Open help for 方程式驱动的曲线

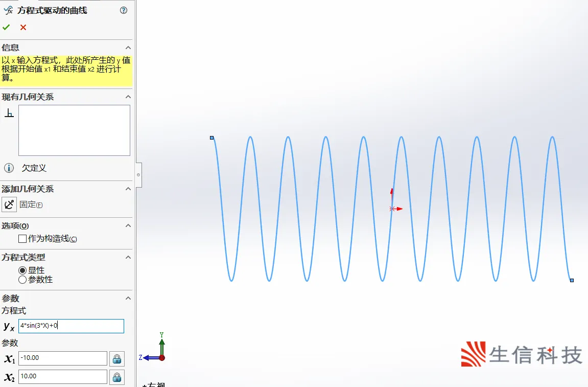click(x=124, y=10)
